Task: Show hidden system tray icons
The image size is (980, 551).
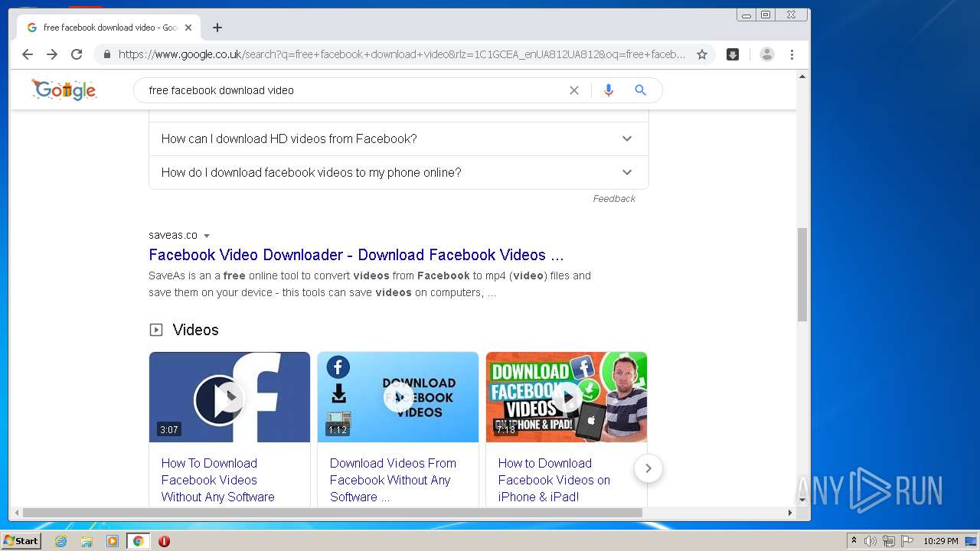Action: [854, 541]
